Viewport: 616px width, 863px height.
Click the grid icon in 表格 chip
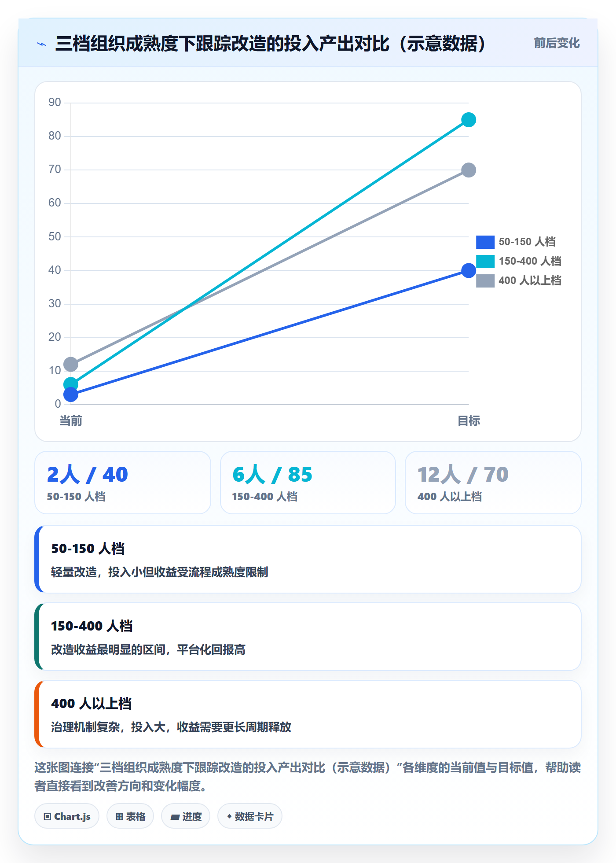click(x=119, y=817)
